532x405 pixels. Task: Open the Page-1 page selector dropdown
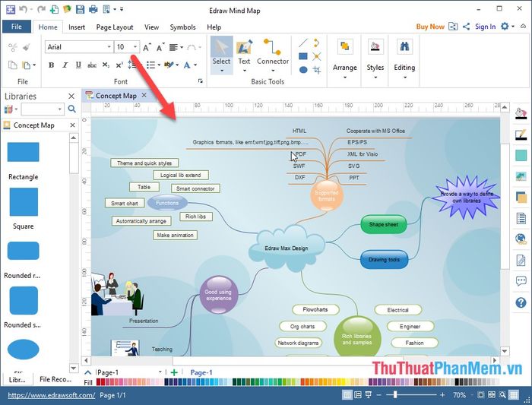click(x=160, y=372)
